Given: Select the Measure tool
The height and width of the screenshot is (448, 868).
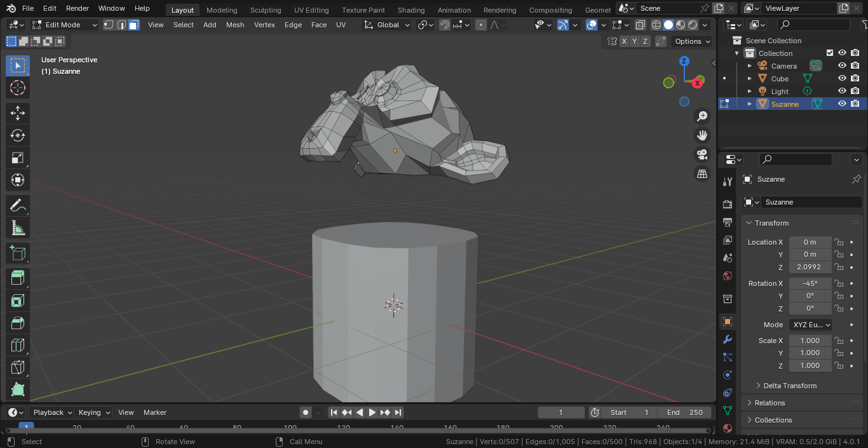Looking at the screenshot, I should 18,227.
